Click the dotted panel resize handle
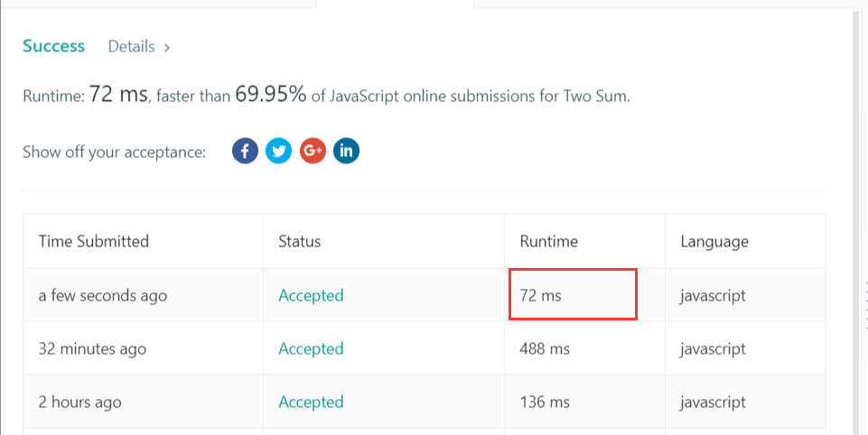868x435 pixels. [865, 307]
